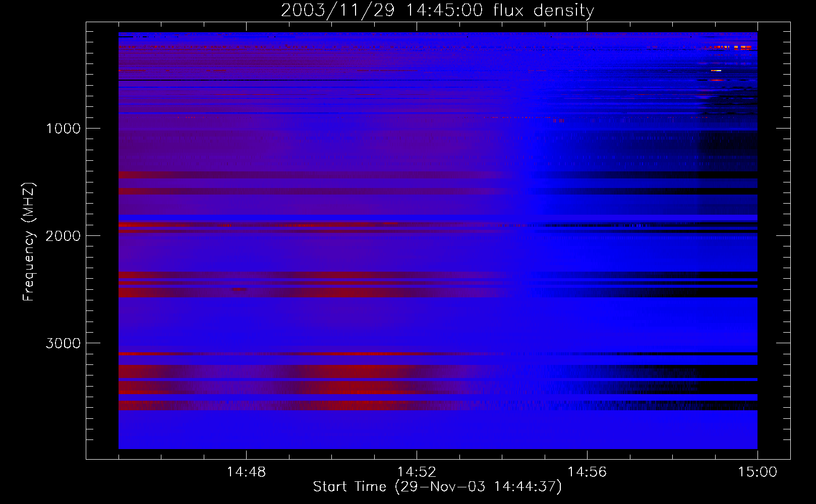Click the 14:52 time tick label
816x504 pixels.
[x=417, y=472]
